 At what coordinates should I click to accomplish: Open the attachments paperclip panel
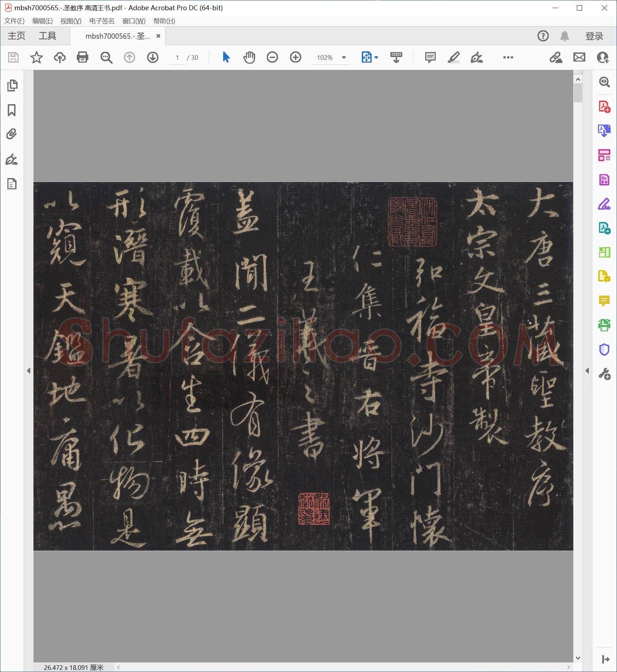[12, 134]
